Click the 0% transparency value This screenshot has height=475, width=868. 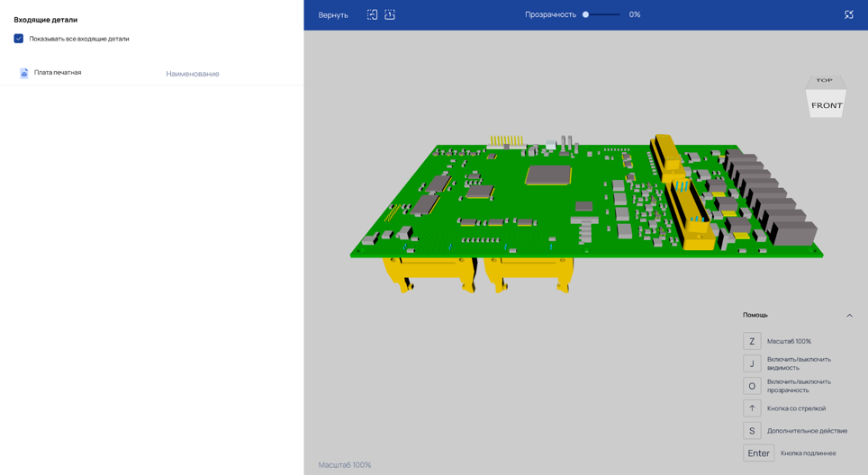[x=635, y=15]
